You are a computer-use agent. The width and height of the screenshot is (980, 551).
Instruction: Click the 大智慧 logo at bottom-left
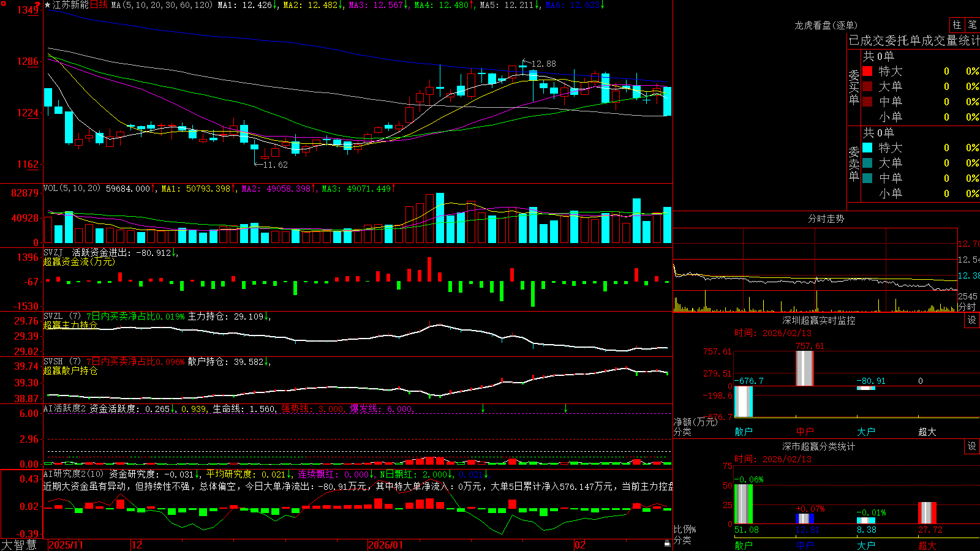pos(19,545)
